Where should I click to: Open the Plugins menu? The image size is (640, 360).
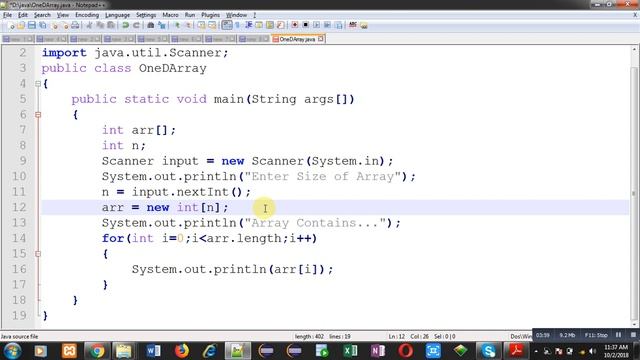click(210, 15)
